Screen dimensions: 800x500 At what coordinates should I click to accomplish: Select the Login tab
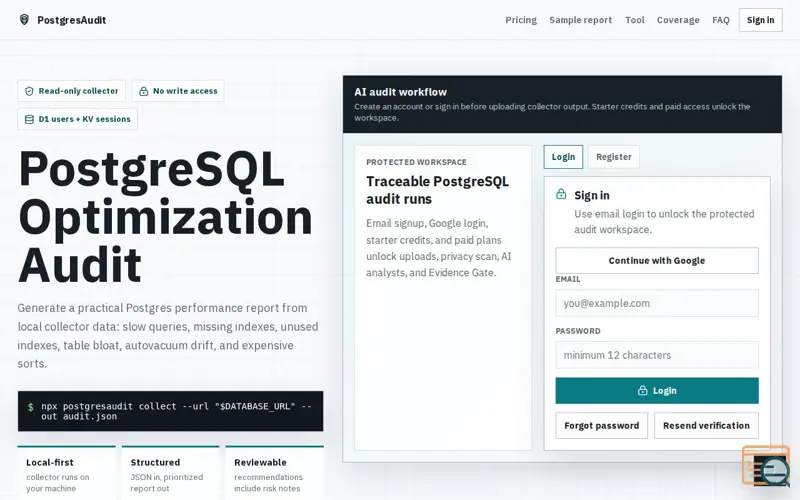tap(563, 157)
